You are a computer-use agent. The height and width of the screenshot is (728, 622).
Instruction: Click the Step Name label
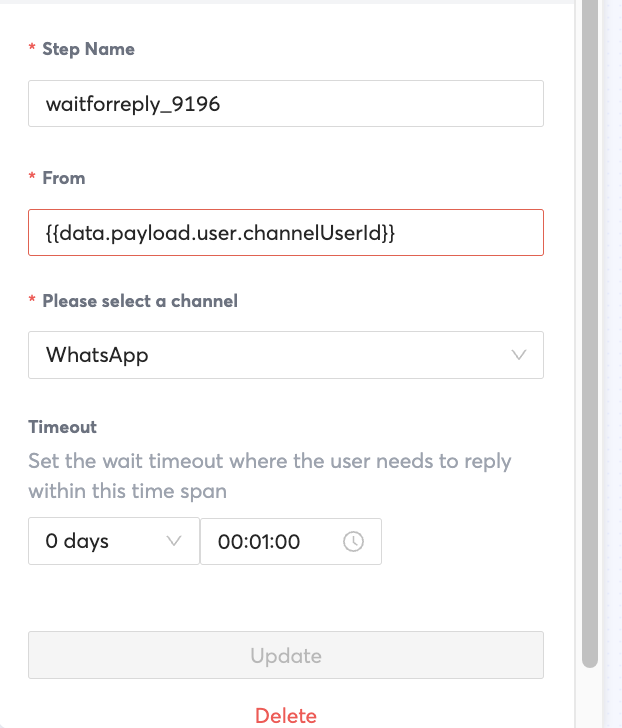[x=88, y=49]
